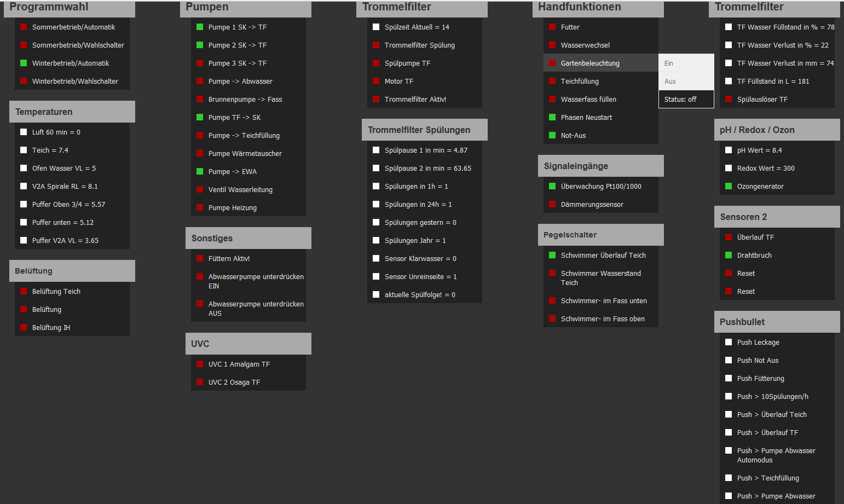
Task: Click the green indicator for Schwimmer Überlauf Teich
Action: pyautogui.click(x=552, y=256)
